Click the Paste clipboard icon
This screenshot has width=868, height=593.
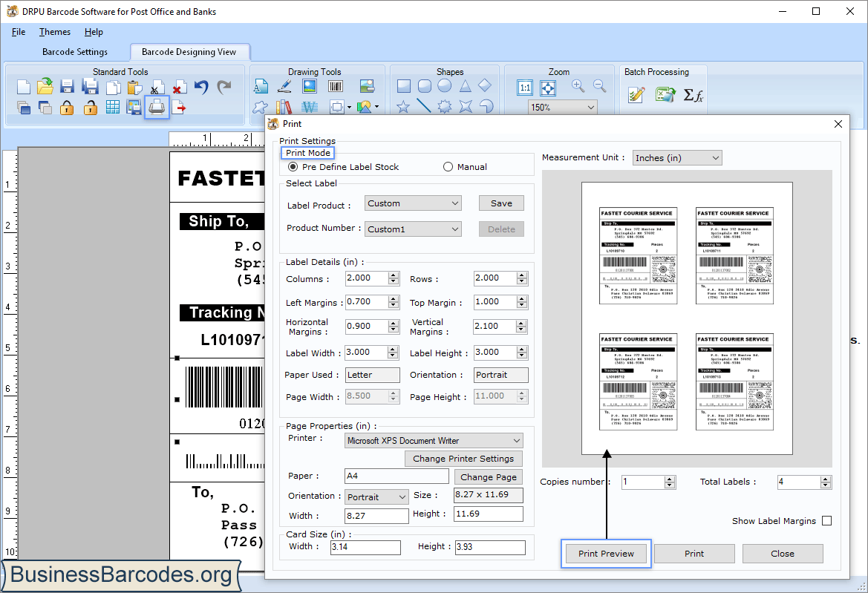[x=134, y=88]
